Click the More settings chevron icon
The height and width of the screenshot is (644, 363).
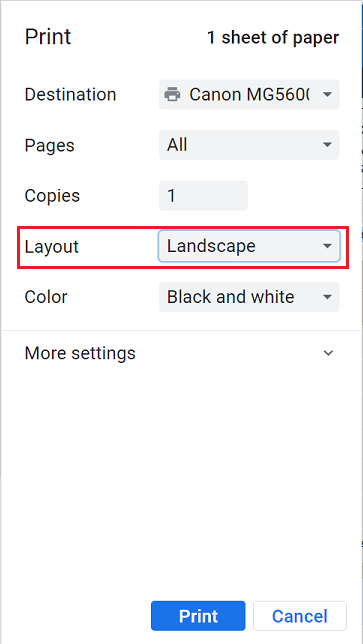point(328,353)
